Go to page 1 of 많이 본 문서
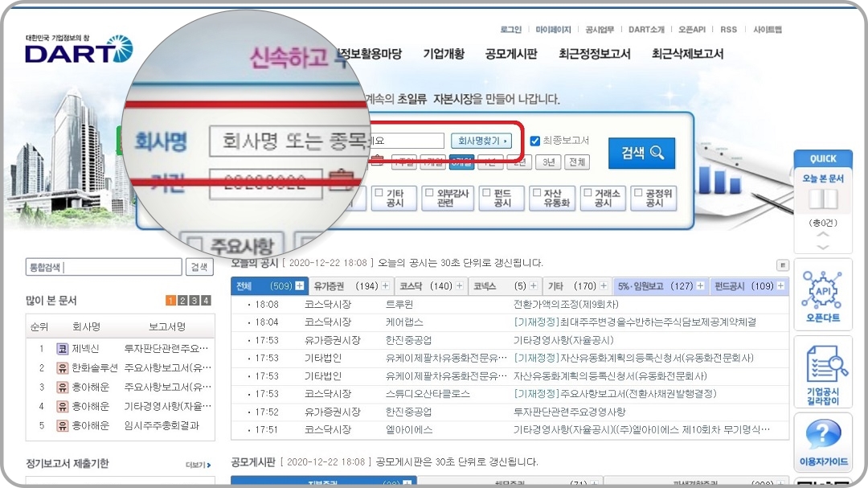This screenshot has width=868, height=488. 170,300
